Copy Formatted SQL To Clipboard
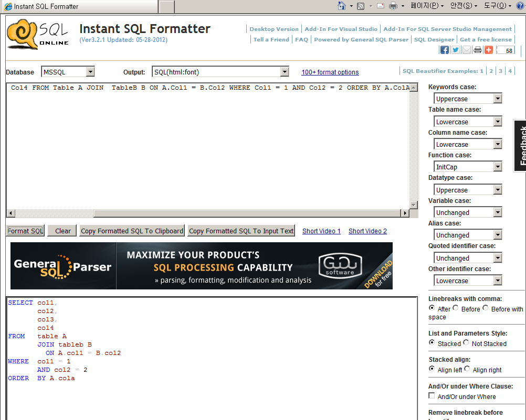The image size is (526, 420). click(132, 231)
